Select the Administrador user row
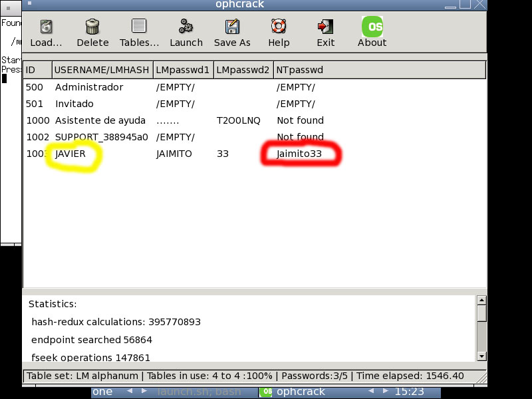The height and width of the screenshot is (399, 532). click(89, 87)
